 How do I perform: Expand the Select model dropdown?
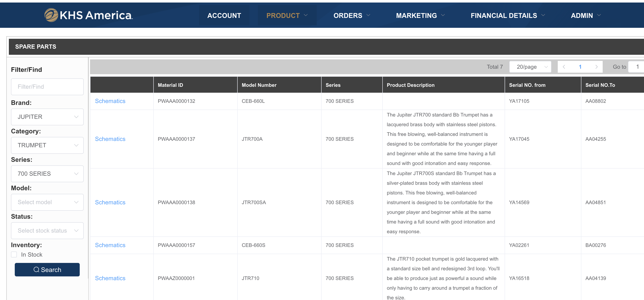pos(47,202)
